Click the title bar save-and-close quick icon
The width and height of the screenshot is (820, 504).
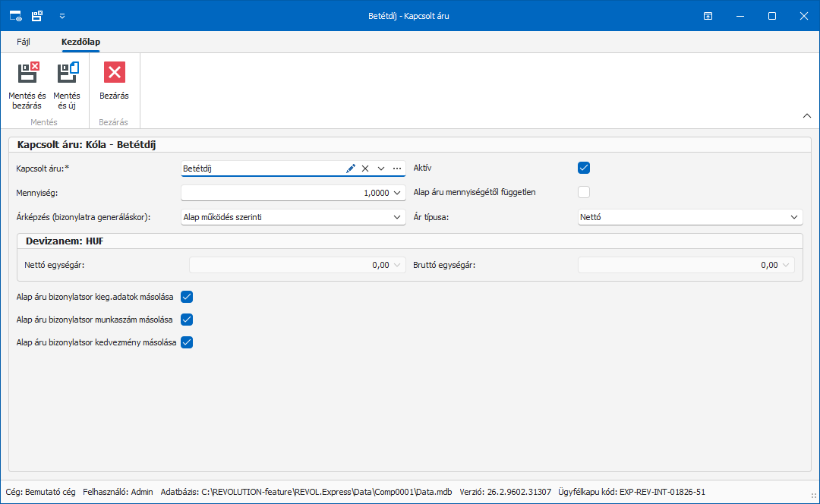tap(37, 16)
